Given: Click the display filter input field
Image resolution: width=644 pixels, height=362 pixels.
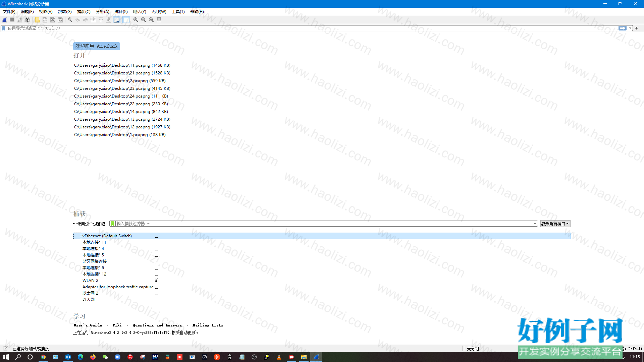Looking at the screenshot, I should point(312,28).
